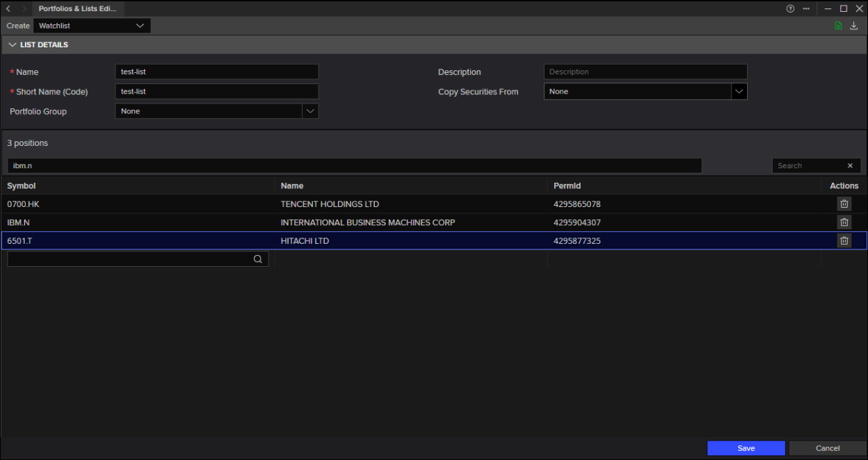This screenshot has height=460, width=868.
Task: Click the download/import icon
Action: [x=854, y=26]
